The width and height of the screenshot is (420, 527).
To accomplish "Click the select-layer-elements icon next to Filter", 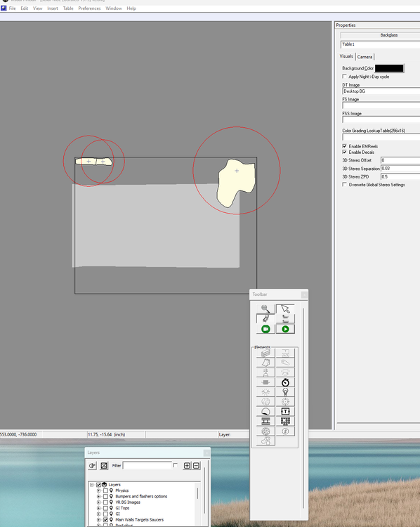I will (x=104, y=465).
